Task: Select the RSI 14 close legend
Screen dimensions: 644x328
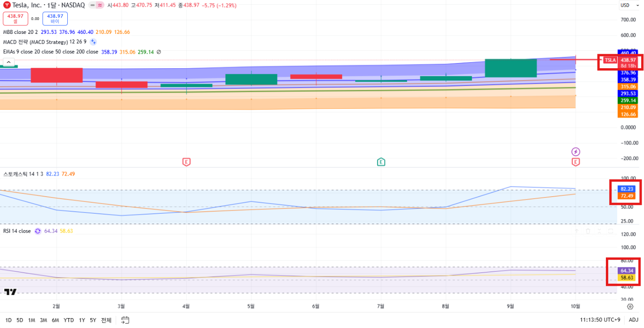Action: coord(17,231)
